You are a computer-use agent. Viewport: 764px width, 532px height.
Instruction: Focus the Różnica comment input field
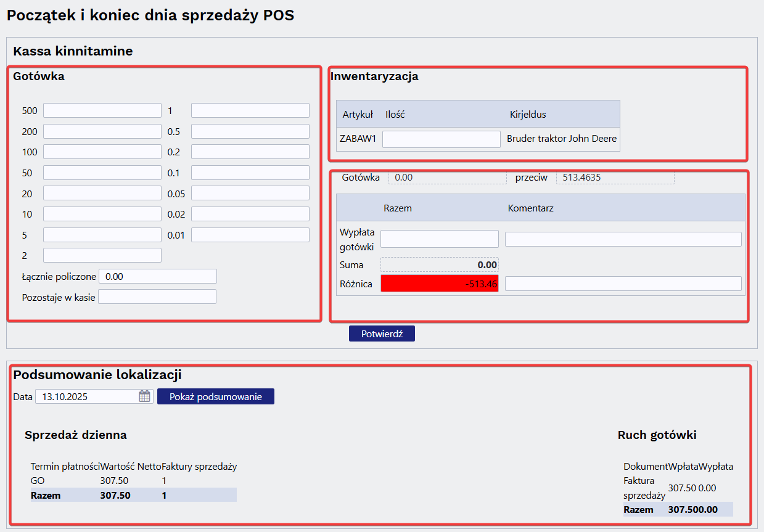point(623,284)
